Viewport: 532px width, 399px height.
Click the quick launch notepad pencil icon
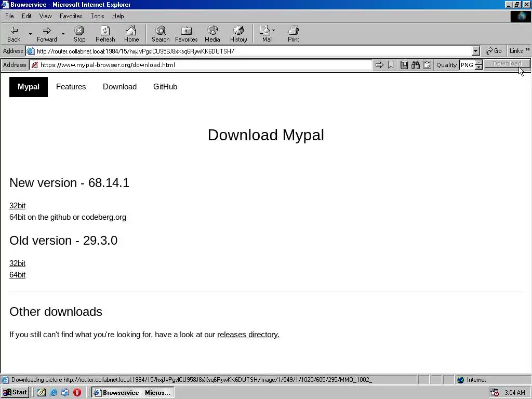click(x=42, y=393)
